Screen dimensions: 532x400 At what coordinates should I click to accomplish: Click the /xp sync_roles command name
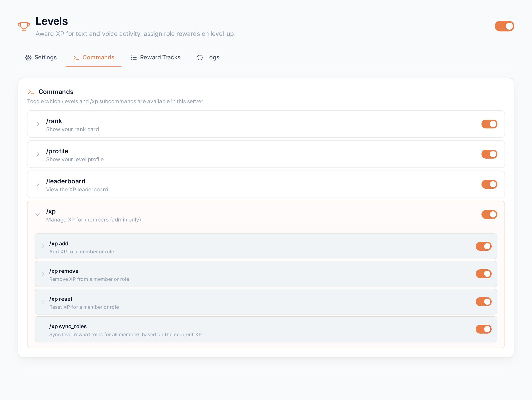coord(68,326)
